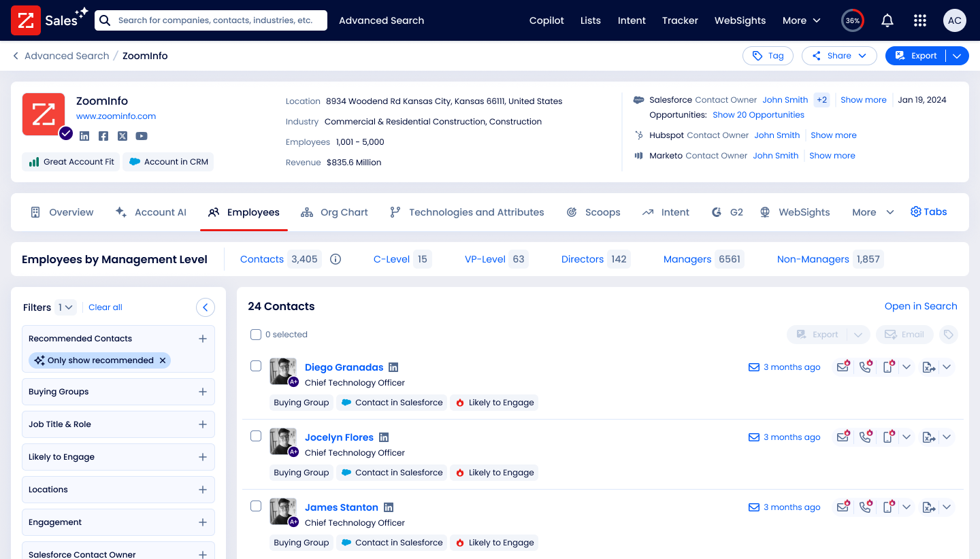Open ZoomInfo's LinkedIn company page icon
The height and width of the screenshot is (559, 980).
[x=84, y=136]
